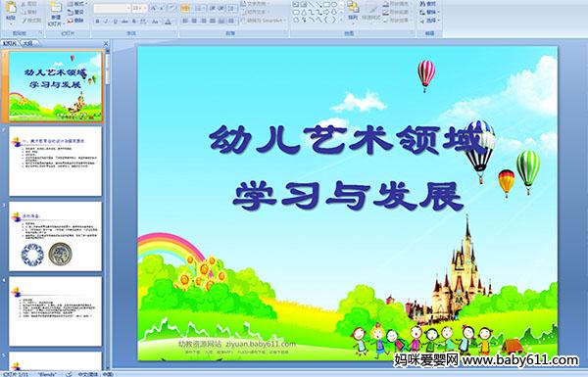The height and width of the screenshot is (377, 588).
Task: Click the font color button
Action: pos(168,22)
